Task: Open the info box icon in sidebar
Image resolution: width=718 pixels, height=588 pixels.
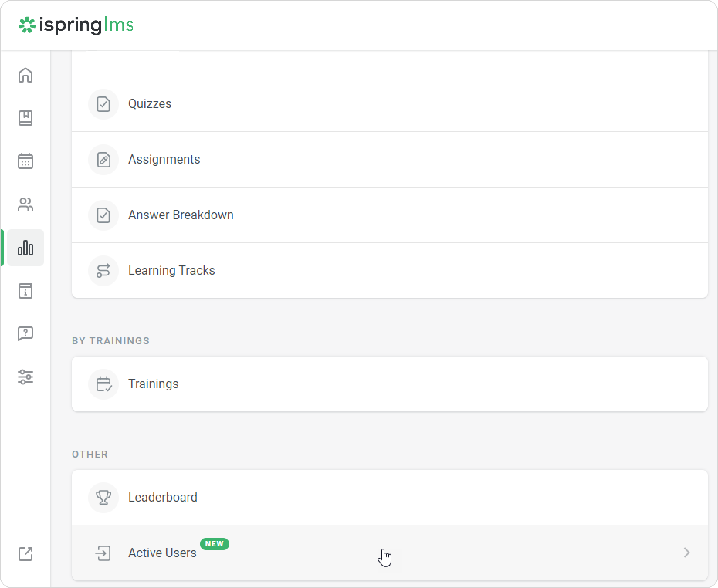Action: (x=25, y=291)
